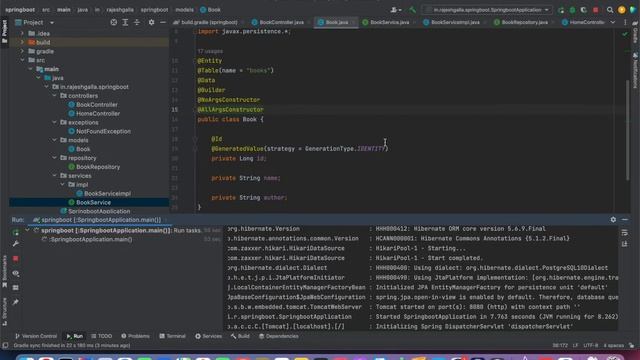640x360 pixels.
Task: Click the pin tab icon in Run panel
Action: [x=16, y=302]
